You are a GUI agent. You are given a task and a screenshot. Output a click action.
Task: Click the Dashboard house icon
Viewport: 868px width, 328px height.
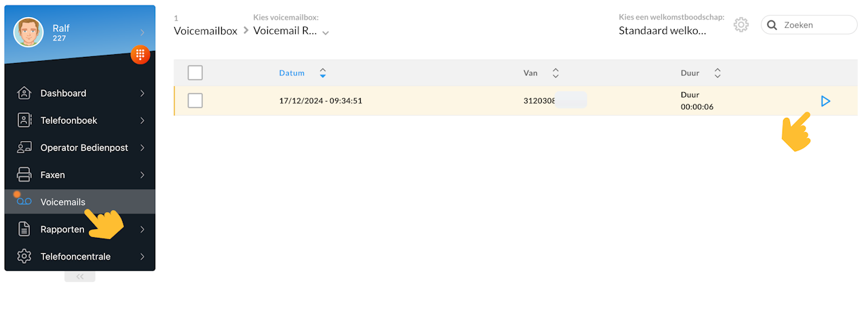[x=24, y=94]
